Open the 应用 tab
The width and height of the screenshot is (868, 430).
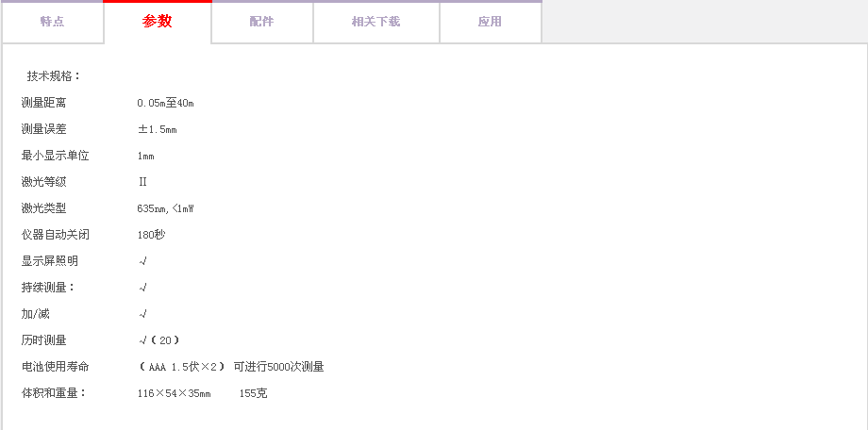point(490,22)
